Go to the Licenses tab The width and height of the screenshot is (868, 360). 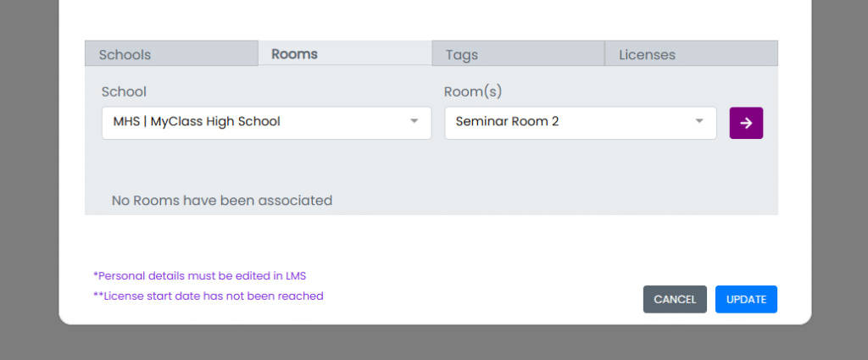[x=647, y=54]
